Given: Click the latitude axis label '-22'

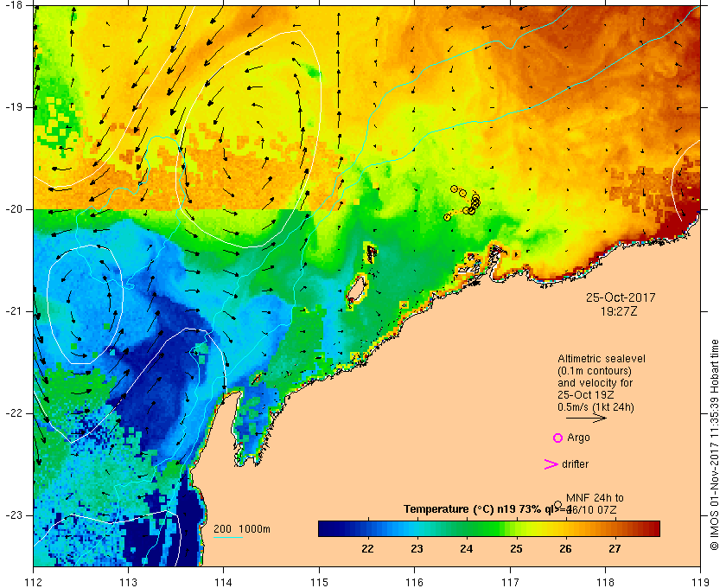Looking at the screenshot, I should tap(14, 413).
